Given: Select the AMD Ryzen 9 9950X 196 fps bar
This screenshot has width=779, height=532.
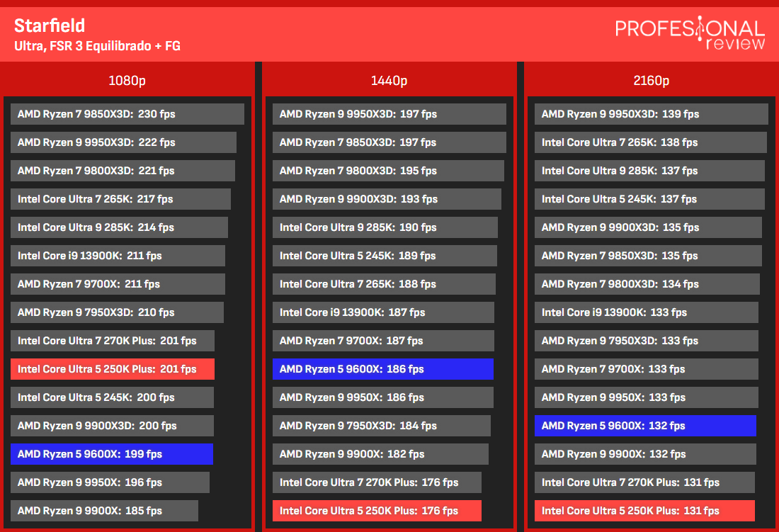Looking at the screenshot, I should [110, 482].
